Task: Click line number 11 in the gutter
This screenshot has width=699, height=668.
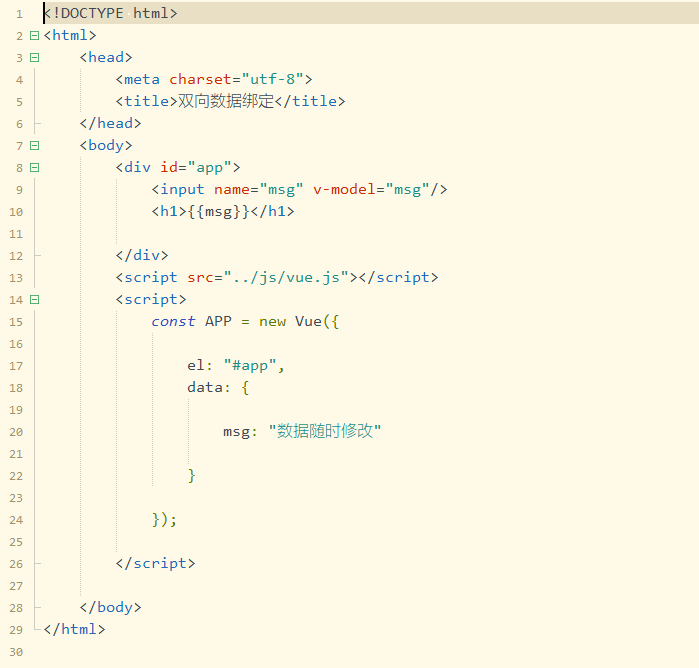Action: 16,234
